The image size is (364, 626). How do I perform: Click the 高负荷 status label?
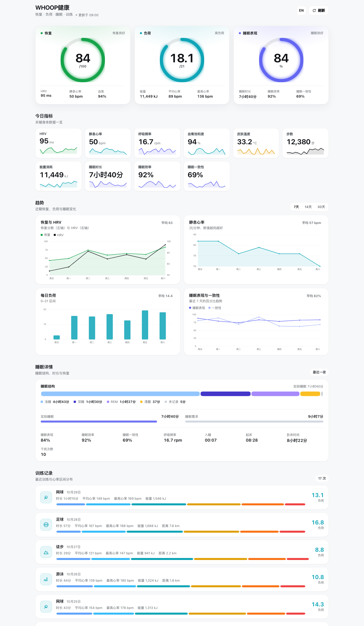pyautogui.click(x=219, y=33)
